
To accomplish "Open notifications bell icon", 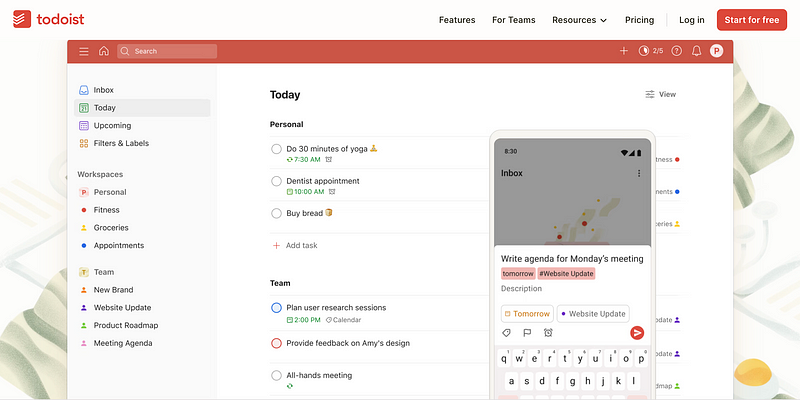I will click(696, 51).
